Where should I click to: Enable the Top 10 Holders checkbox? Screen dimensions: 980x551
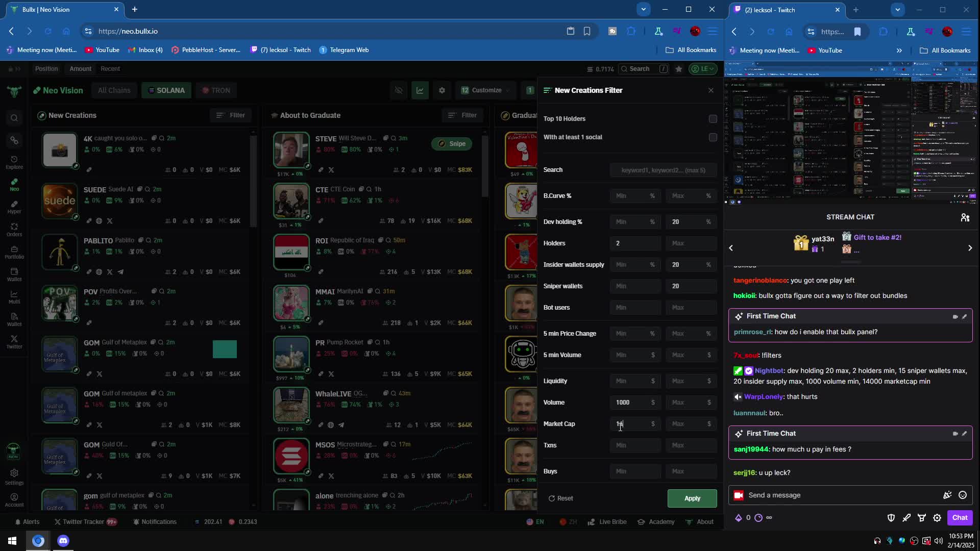pos(713,119)
